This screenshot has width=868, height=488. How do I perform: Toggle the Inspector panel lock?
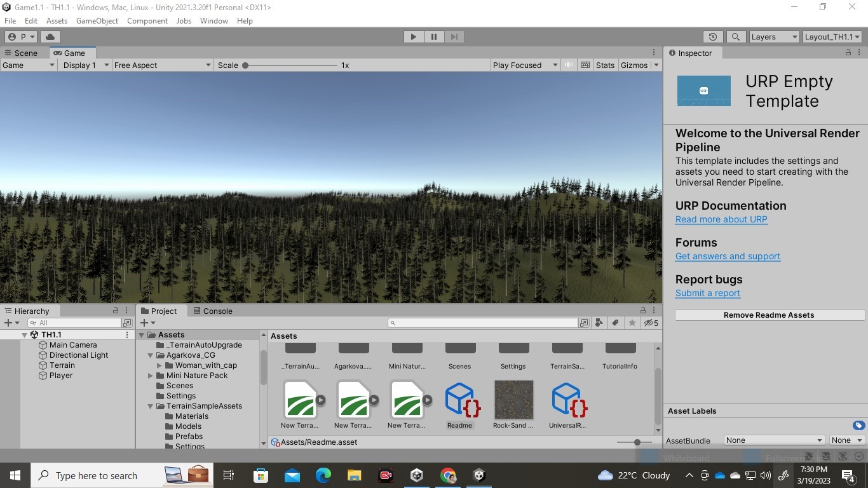pyautogui.click(x=848, y=53)
